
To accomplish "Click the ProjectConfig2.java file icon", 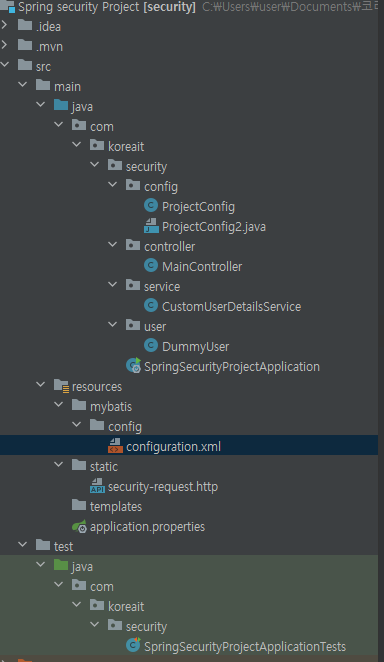I will coord(151,225).
